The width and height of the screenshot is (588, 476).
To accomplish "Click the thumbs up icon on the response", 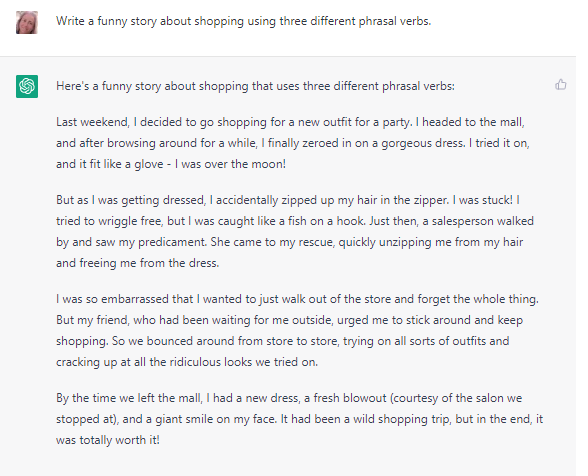I will 560,84.
